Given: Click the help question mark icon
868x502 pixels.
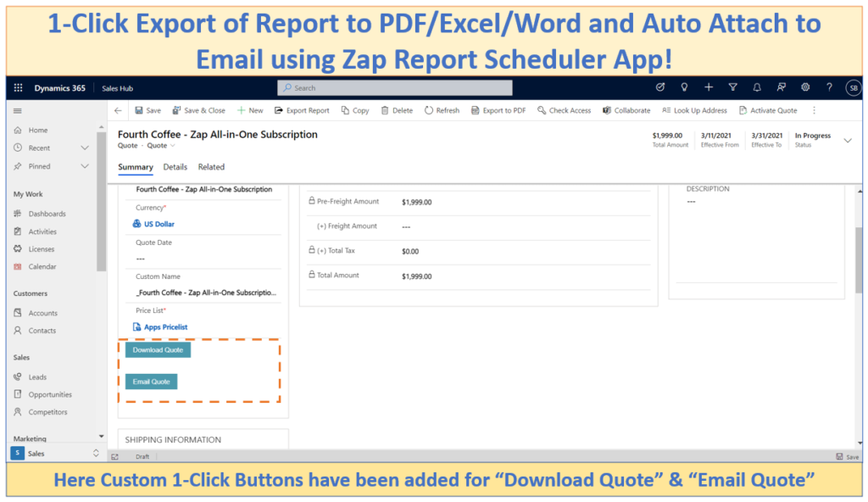Looking at the screenshot, I should tap(829, 87).
